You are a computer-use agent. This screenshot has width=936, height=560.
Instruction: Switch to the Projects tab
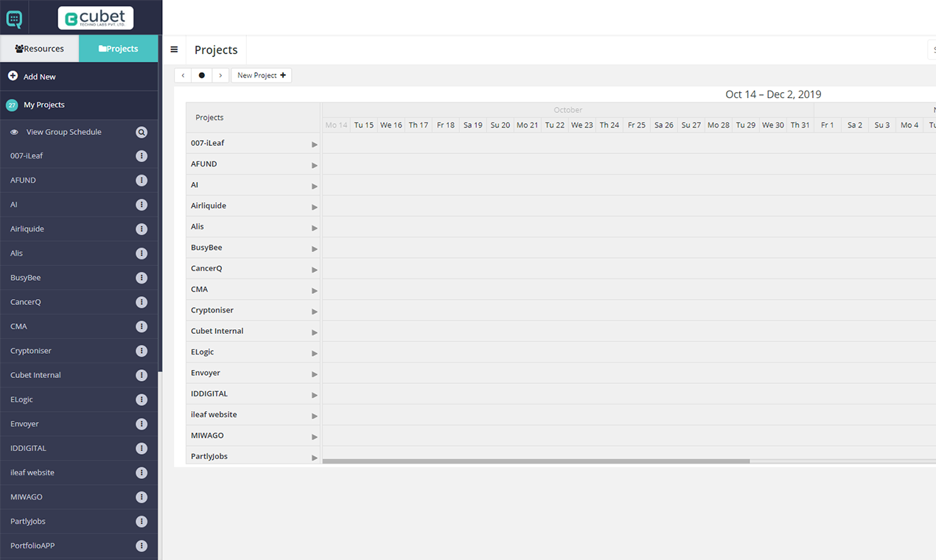click(x=119, y=49)
